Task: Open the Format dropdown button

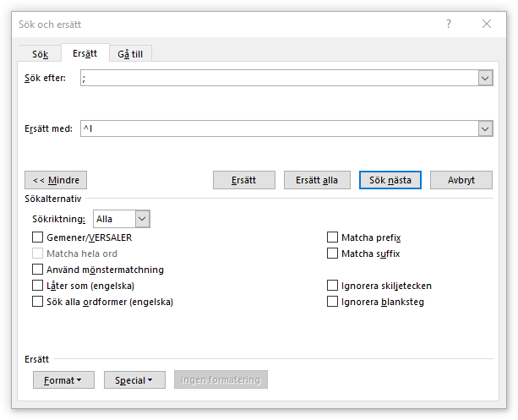Action: [x=63, y=380]
